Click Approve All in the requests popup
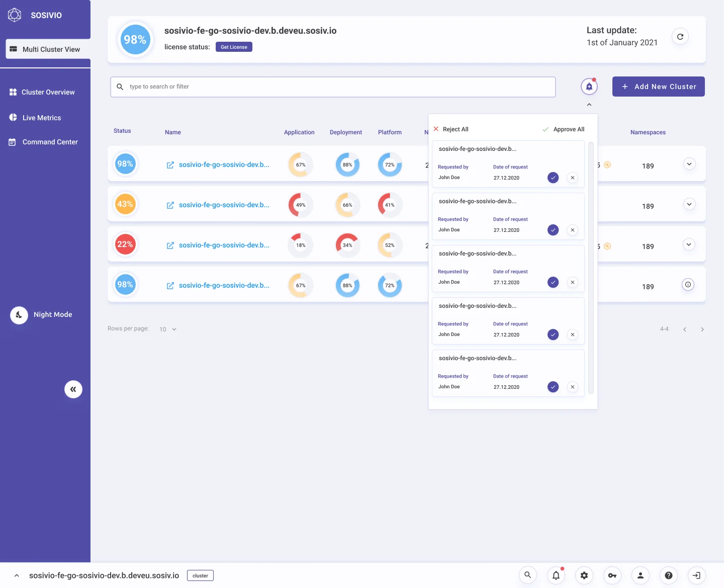The width and height of the screenshot is (724, 588). click(x=564, y=129)
